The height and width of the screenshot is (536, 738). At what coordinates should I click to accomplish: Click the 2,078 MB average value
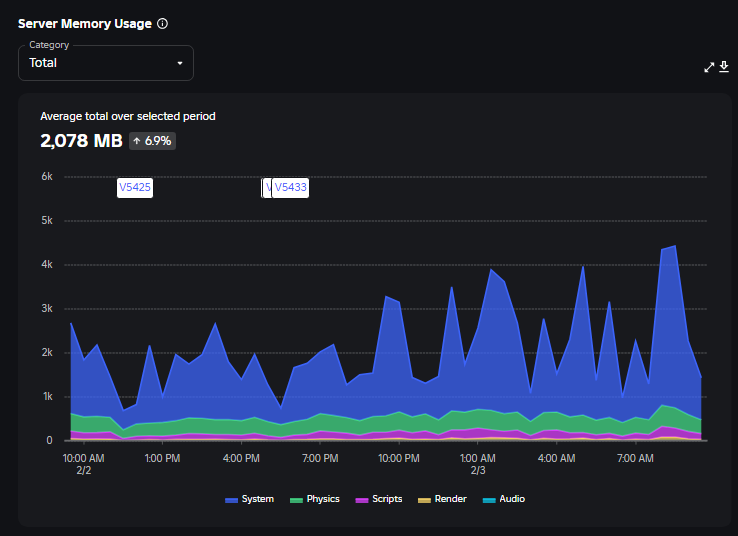click(x=81, y=141)
